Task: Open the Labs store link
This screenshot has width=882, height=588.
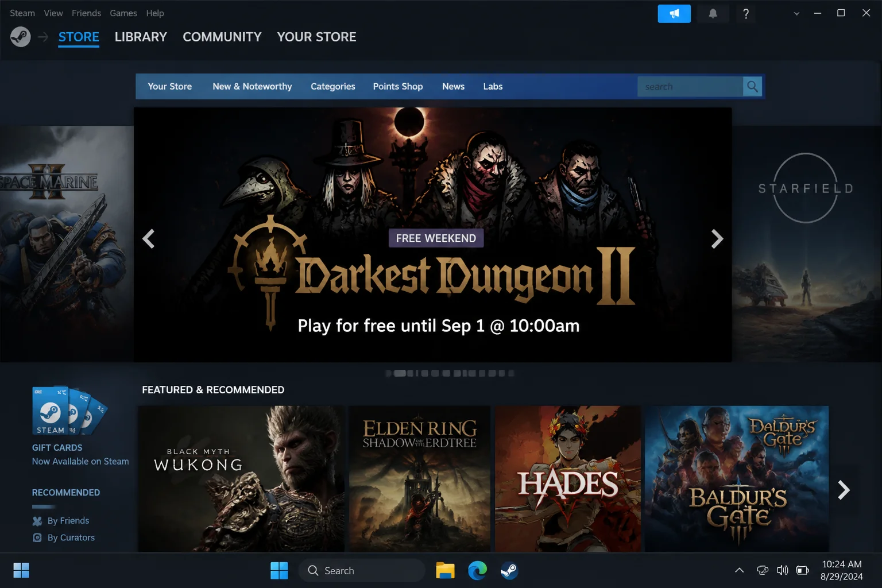Action: (x=493, y=86)
